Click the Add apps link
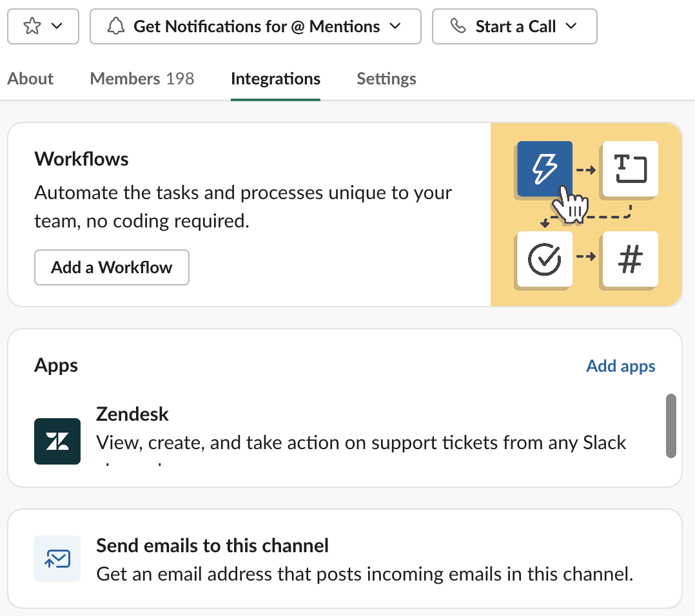Viewport: 695px width, 616px height. (x=620, y=366)
